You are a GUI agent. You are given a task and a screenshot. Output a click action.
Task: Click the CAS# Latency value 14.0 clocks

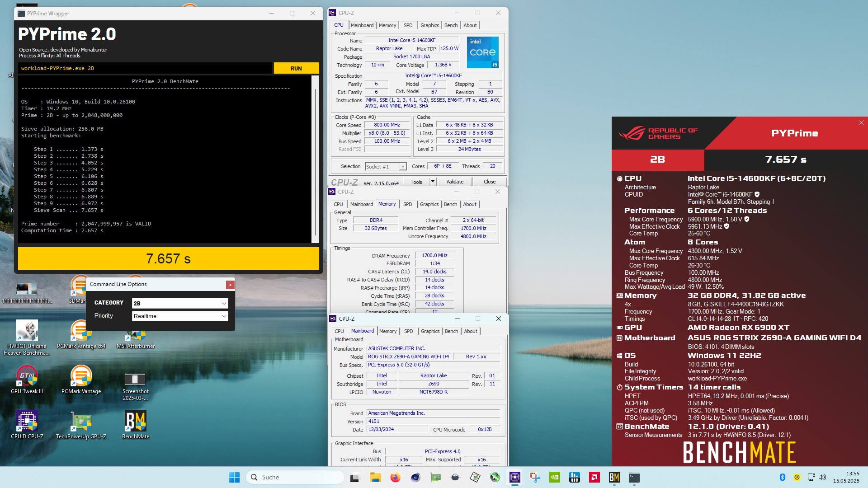point(434,272)
